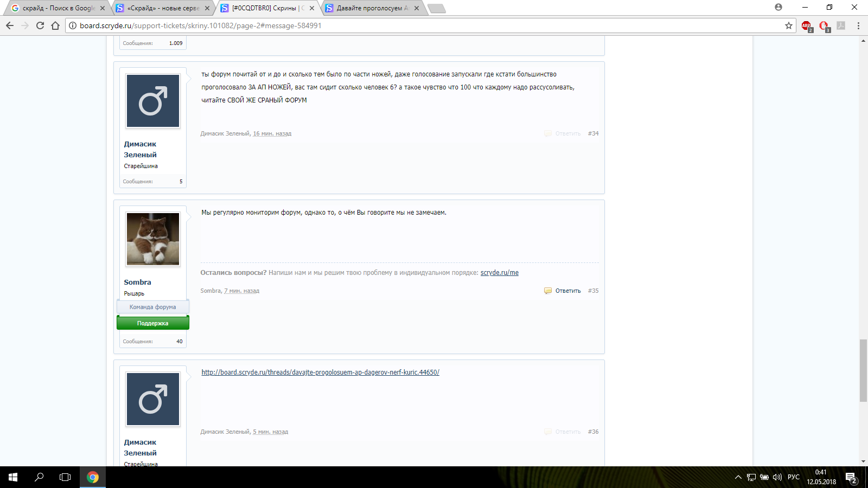The image size is (868, 488).
Task: Open the Windows notification center
Action: pyautogui.click(x=851, y=477)
